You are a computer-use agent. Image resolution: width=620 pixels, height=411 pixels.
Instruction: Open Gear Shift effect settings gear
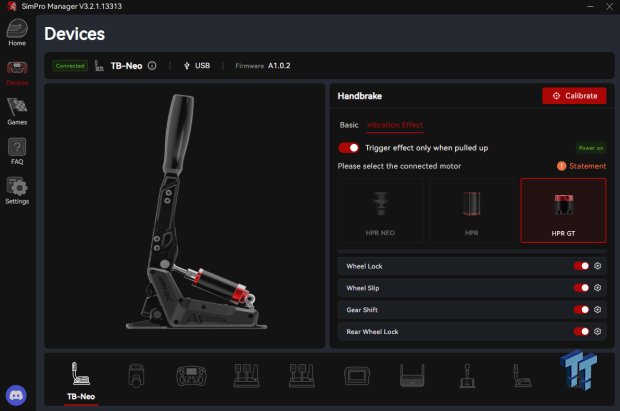tap(597, 309)
